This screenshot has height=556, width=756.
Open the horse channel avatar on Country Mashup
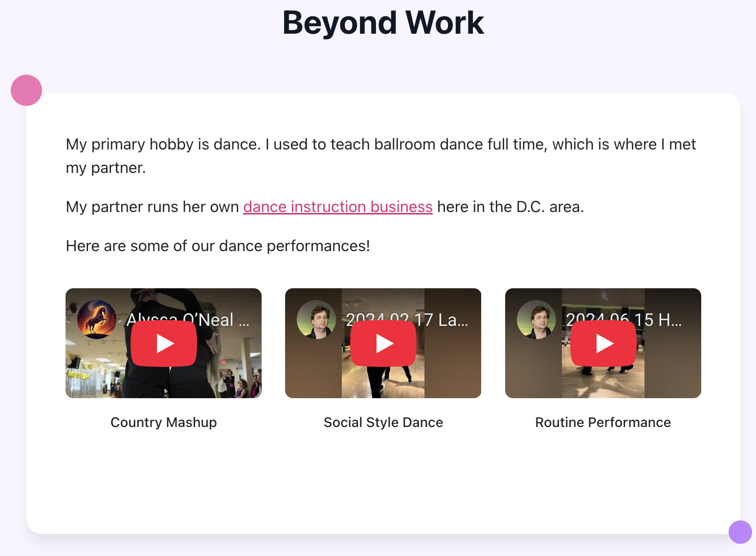(96, 320)
